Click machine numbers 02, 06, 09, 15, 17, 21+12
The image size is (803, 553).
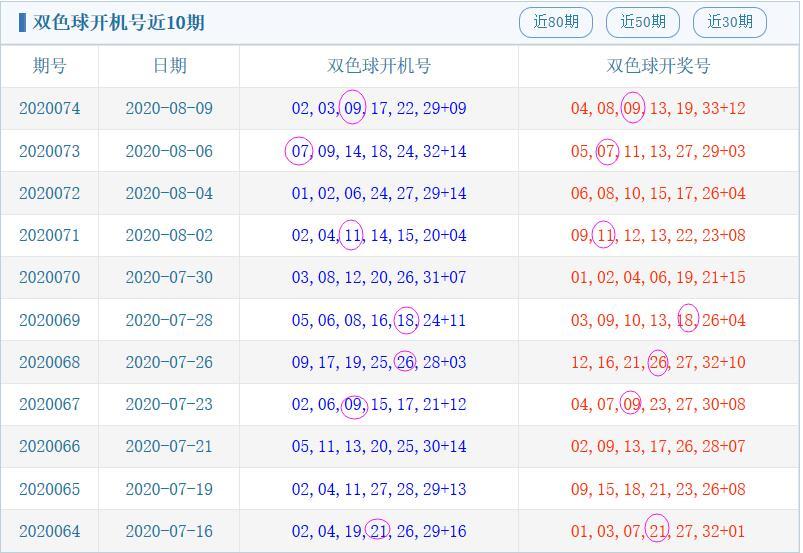[x=379, y=405]
